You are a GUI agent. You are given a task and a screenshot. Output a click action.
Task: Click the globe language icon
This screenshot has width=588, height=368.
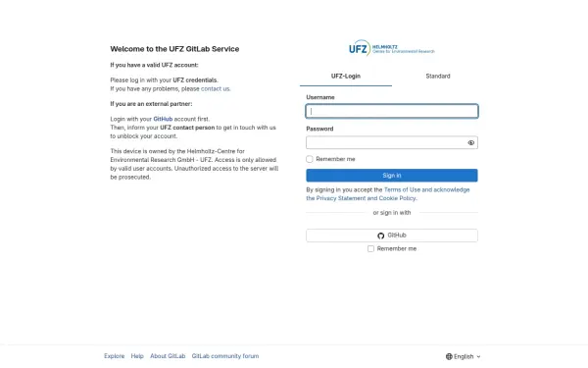449,356
